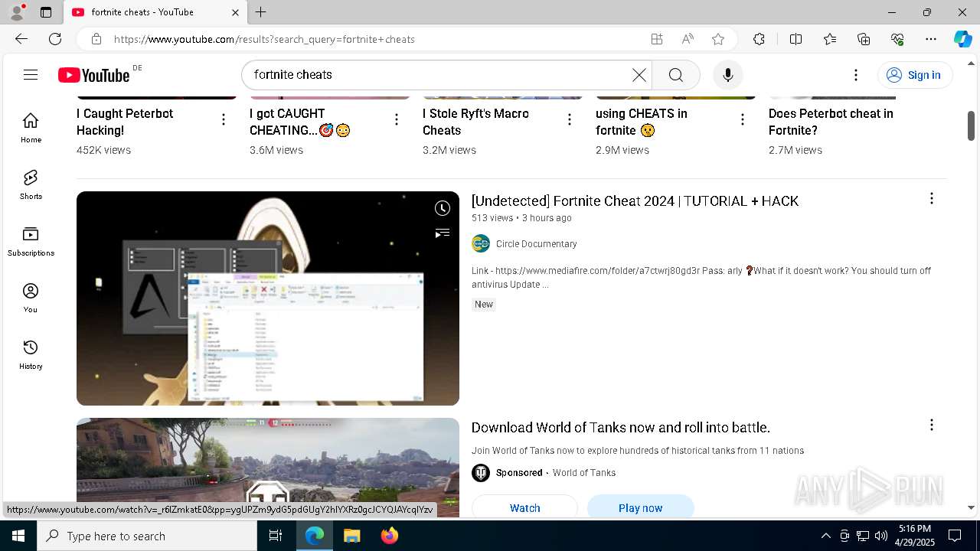
Task: Open Edge Favorites list
Action: pos(830,39)
